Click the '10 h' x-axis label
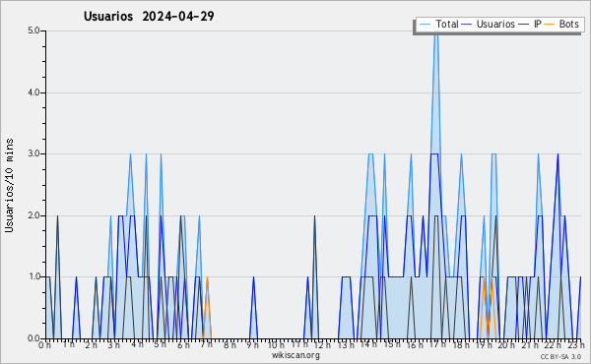The width and height of the screenshot is (591, 364). tap(276, 345)
